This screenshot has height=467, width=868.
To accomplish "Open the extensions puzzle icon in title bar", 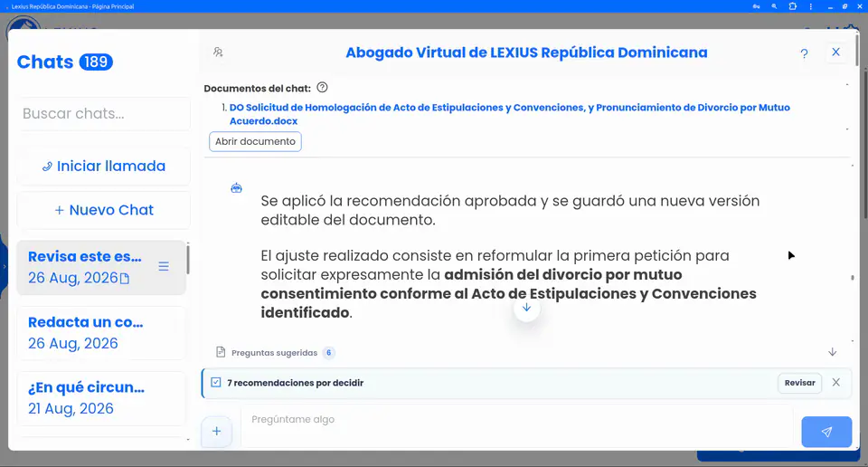I will click(793, 6).
